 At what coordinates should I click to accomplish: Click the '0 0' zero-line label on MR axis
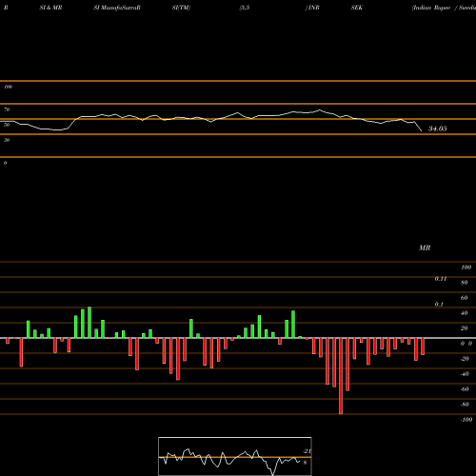(466, 344)
